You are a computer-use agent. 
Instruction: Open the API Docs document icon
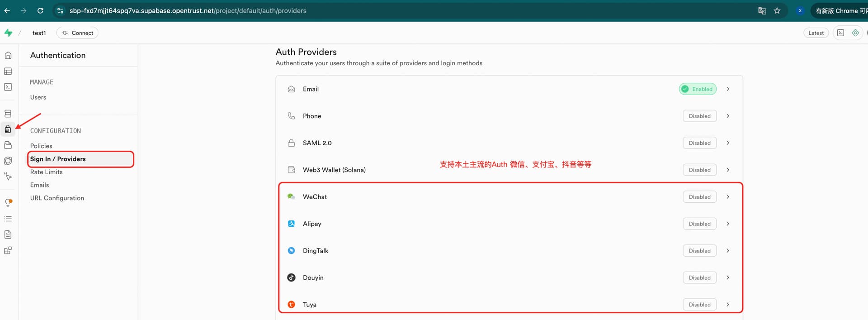(8, 234)
